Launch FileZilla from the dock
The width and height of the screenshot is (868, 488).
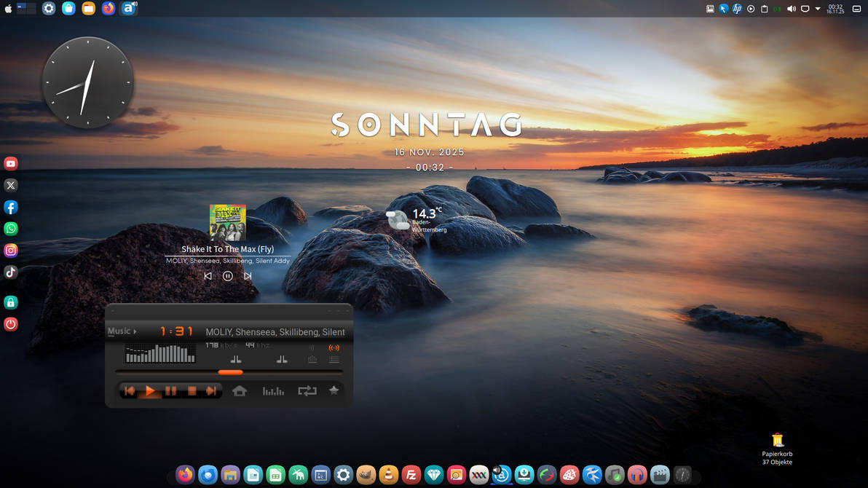pos(411,474)
